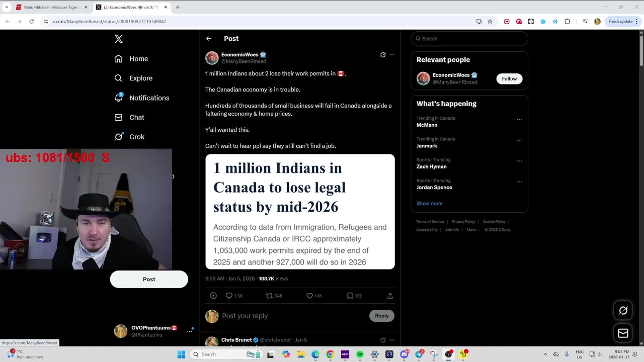Open the Janmark trending topic
This screenshot has width=644, height=362.
pos(427,146)
